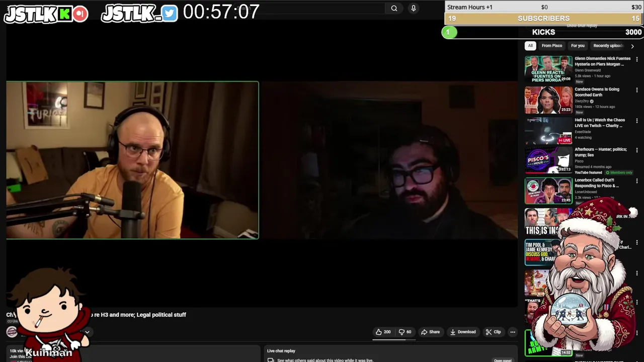
Task: Open options menu for Hell Is Us video
Action: coord(637,121)
